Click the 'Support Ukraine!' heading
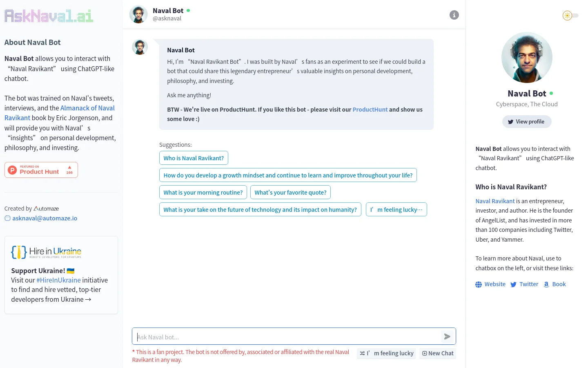The image size is (588, 368). (43, 271)
